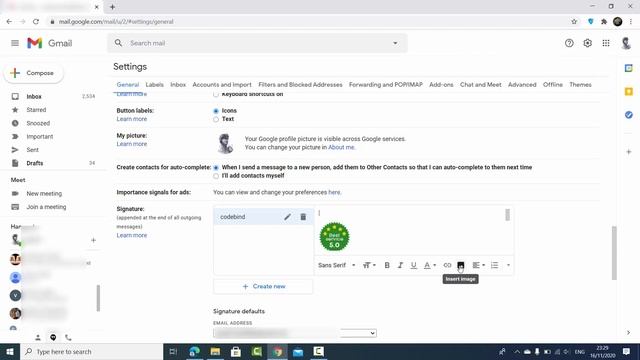640x360 pixels.
Task: Open the Hangouts phone calls icon
Action: [x=68, y=338]
